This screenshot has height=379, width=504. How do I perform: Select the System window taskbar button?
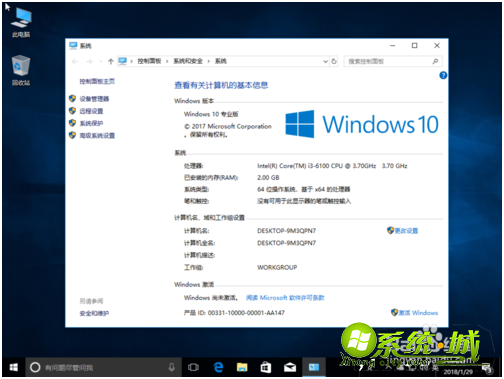(314, 367)
